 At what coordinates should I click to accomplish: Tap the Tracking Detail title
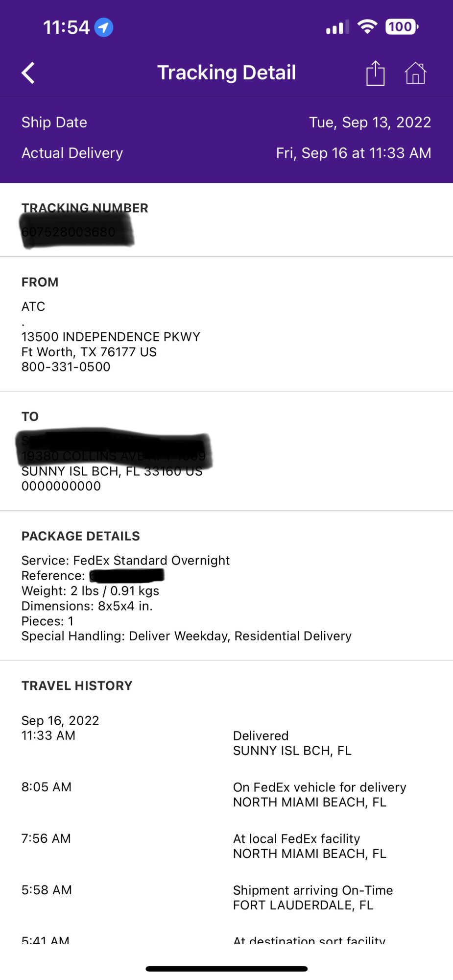click(226, 73)
